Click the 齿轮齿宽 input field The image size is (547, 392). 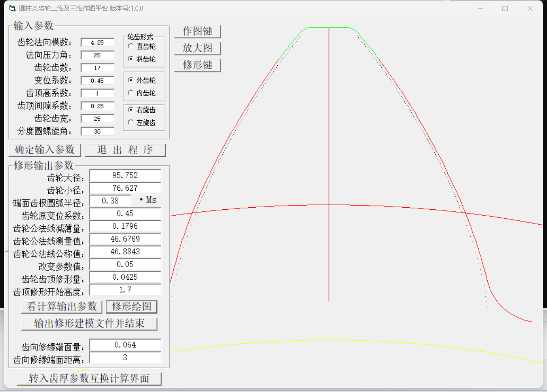pos(98,119)
